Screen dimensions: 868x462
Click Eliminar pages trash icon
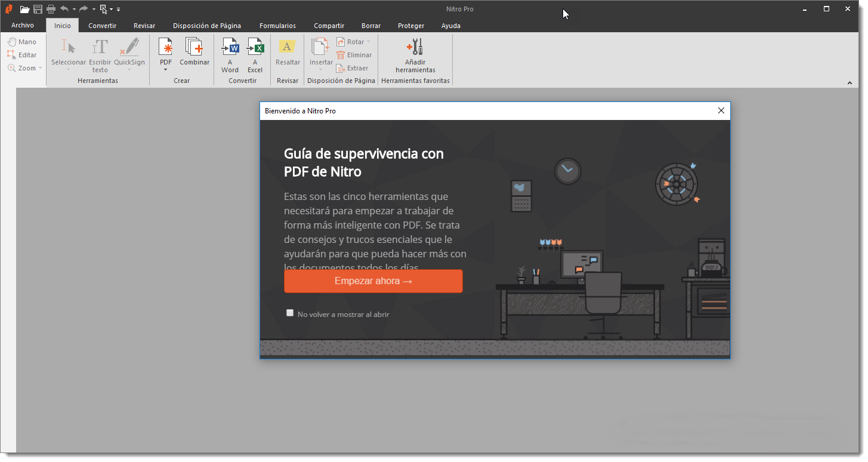point(354,55)
